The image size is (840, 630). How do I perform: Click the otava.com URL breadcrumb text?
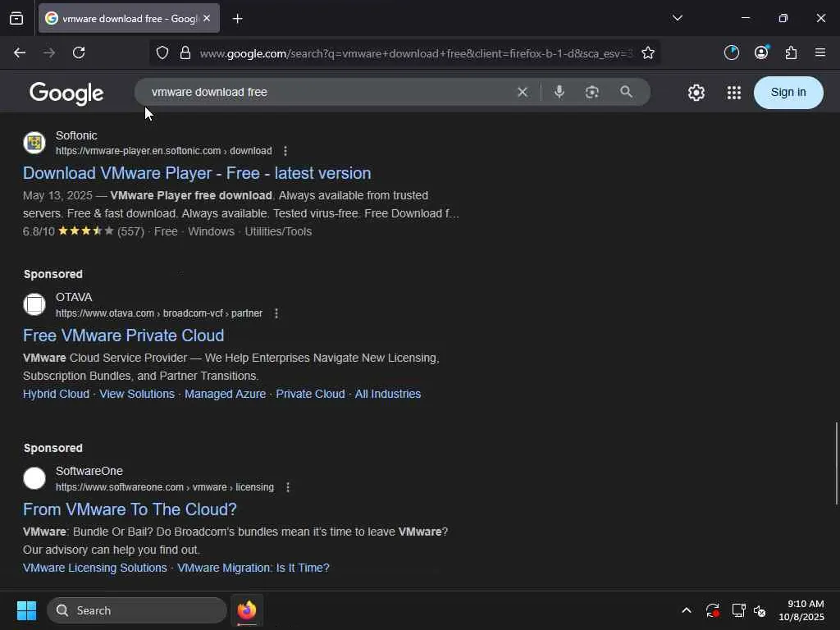pyautogui.click(x=159, y=313)
